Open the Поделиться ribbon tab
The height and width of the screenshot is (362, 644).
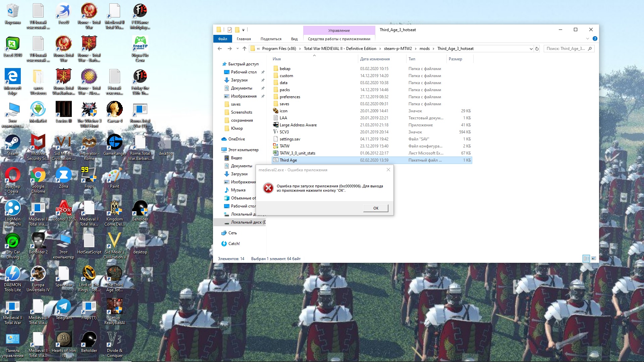point(271,39)
